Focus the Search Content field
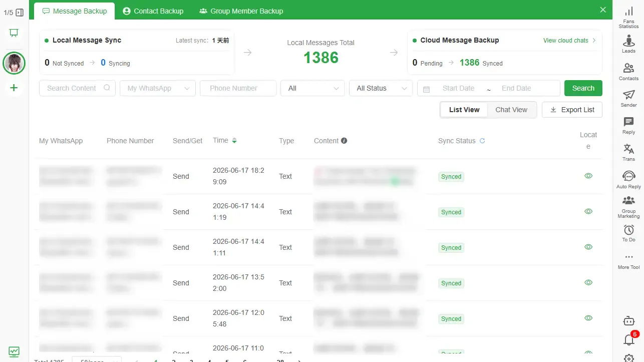Image resolution: width=644 pixels, height=362 pixels. tap(77, 88)
